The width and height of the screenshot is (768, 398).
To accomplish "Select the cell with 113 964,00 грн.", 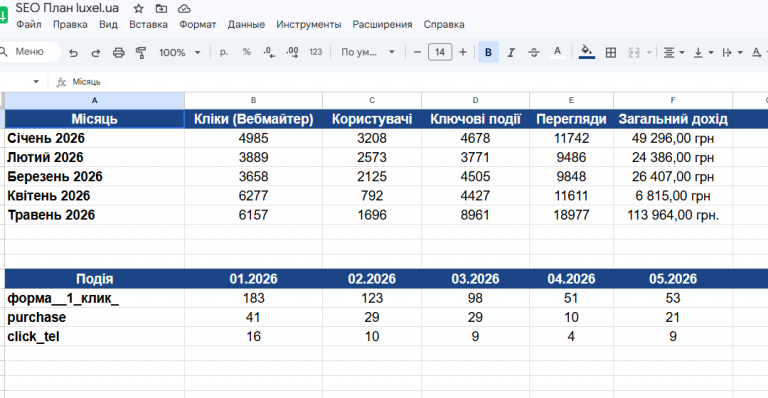I will [x=673, y=215].
